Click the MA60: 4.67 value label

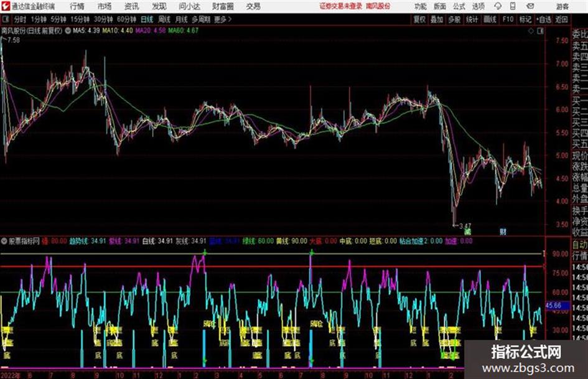pos(183,30)
